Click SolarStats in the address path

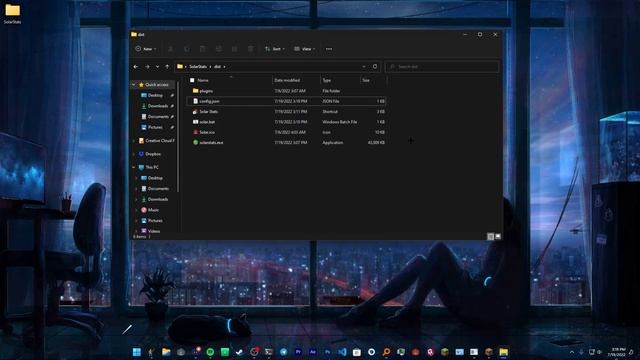(x=198, y=67)
